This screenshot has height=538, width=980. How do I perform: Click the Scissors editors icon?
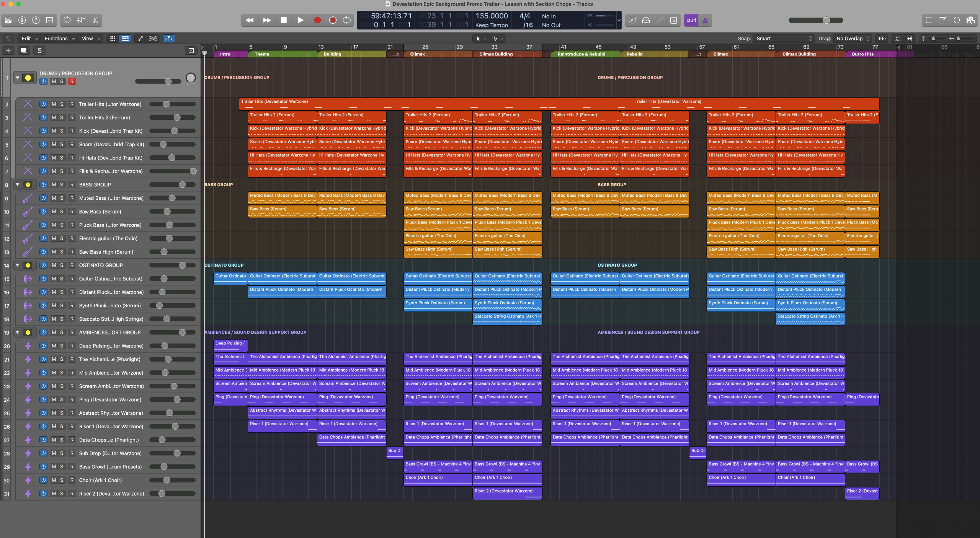pyautogui.click(x=95, y=20)
